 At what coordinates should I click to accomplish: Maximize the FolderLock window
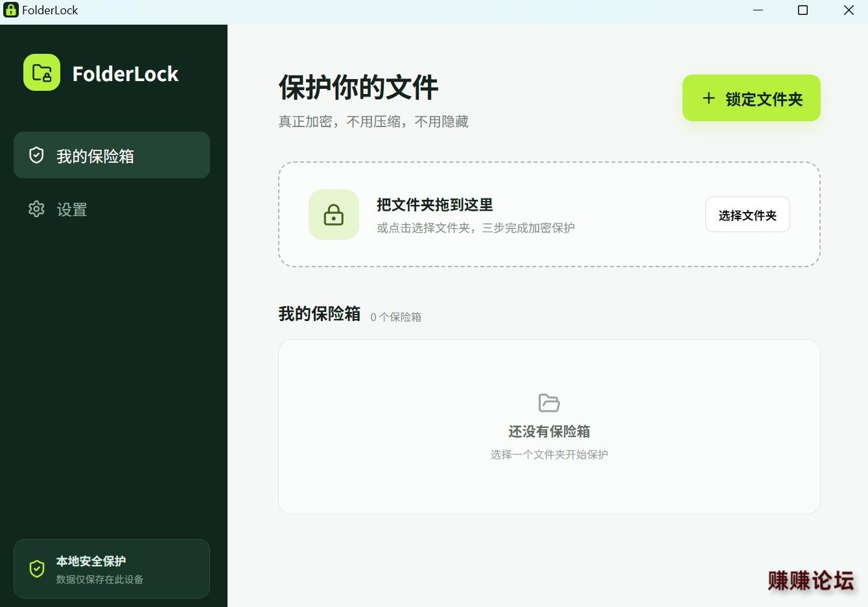(x=803, y=10)
